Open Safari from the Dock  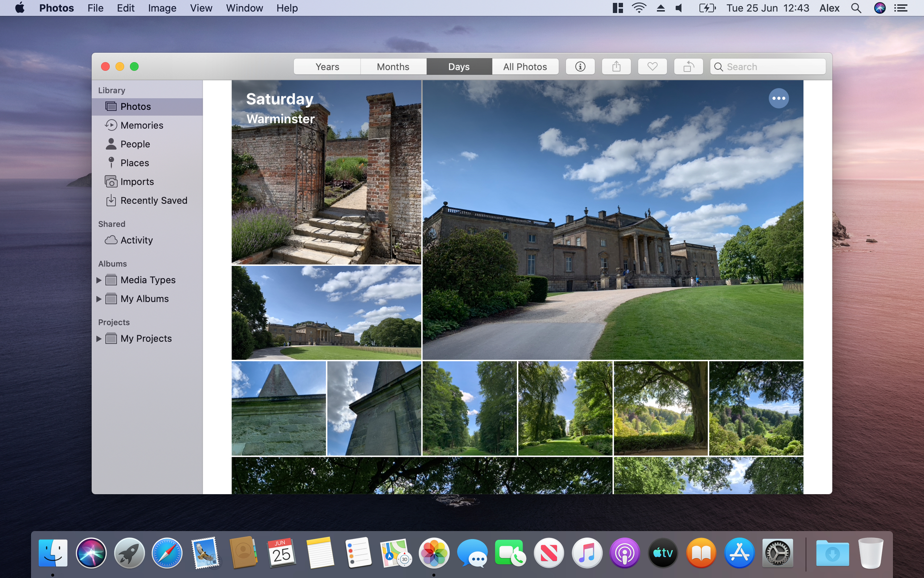[x=167, y=553]
